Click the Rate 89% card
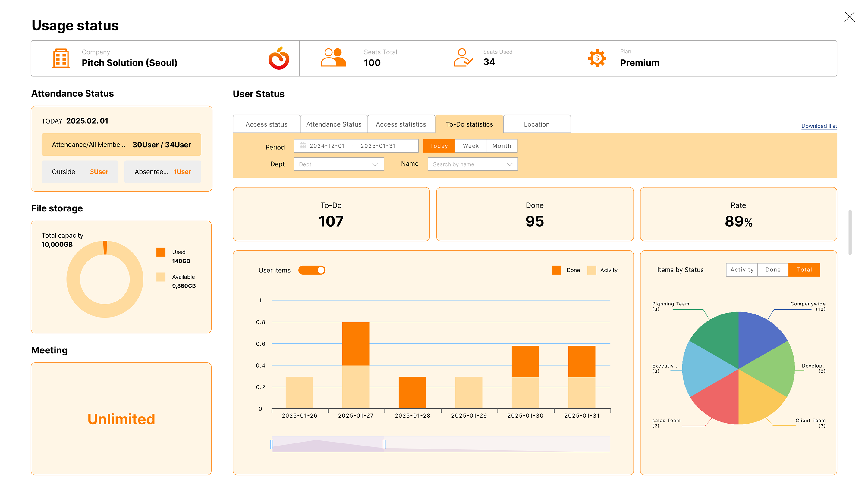The width and height of the screenshot is (868, 488). pos(739,214)
